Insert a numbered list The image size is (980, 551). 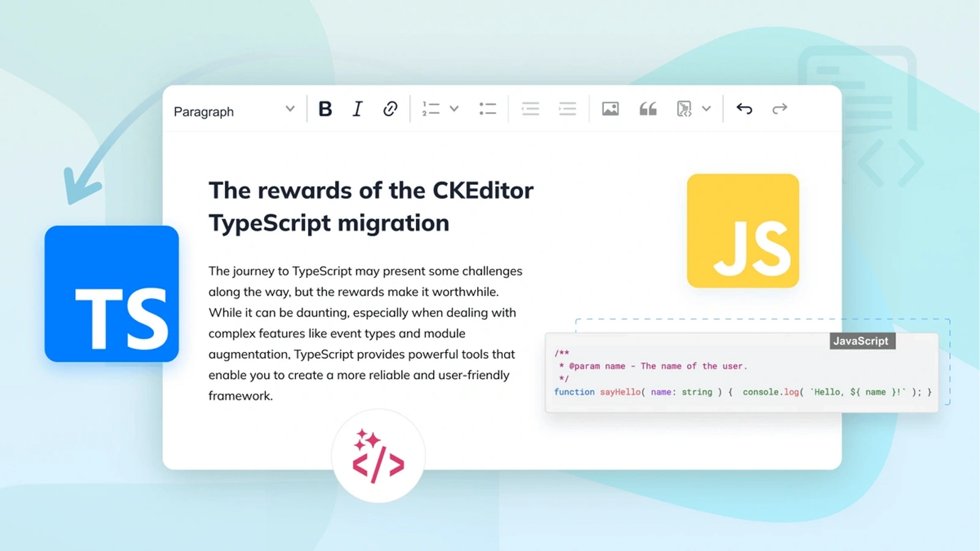click(x=431, y=109)
